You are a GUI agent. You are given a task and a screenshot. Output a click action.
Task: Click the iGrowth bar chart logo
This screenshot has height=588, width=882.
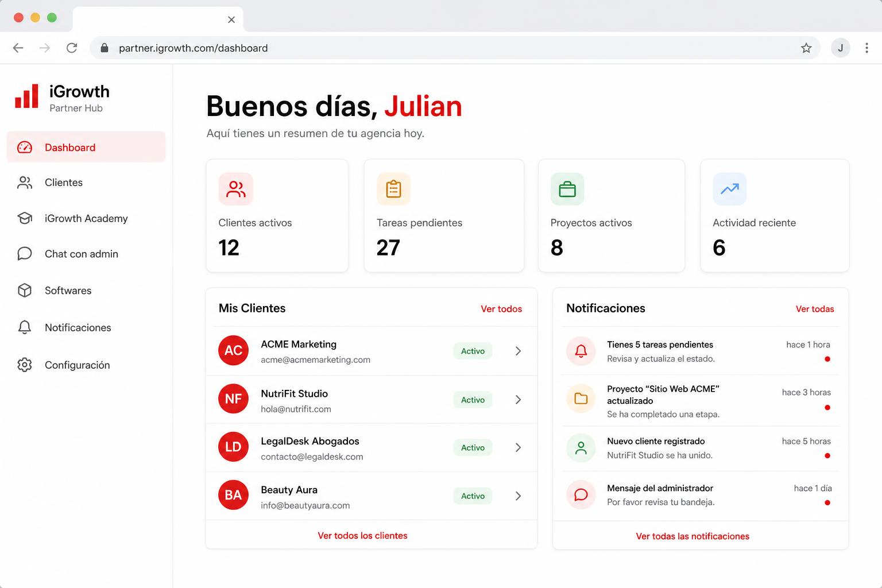[26, 96]
